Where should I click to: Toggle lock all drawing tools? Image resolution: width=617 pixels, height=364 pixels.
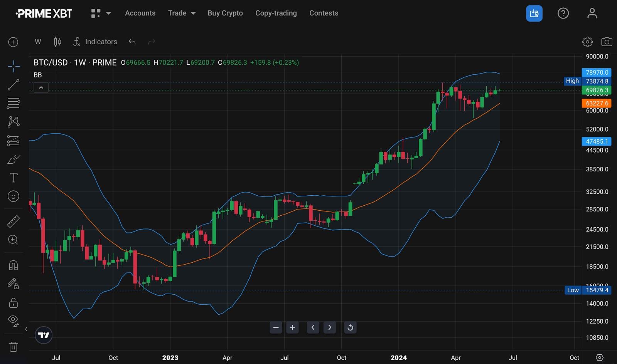(13, 303)
